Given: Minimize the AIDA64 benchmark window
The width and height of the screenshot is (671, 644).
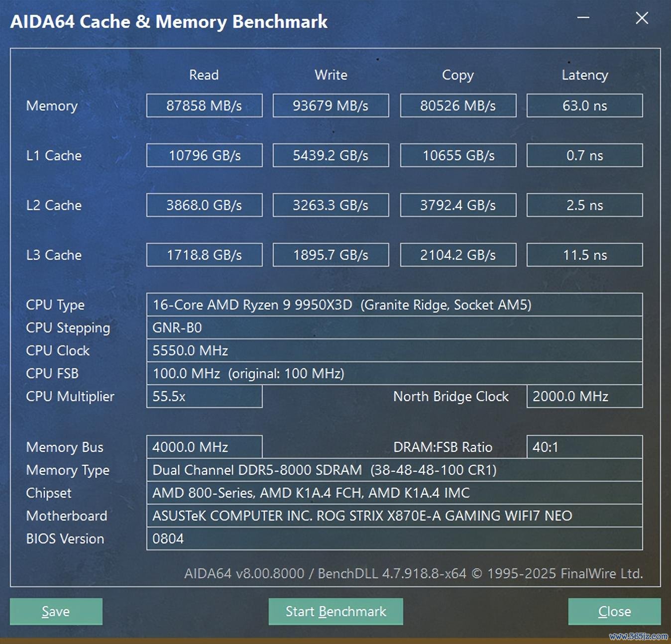Looking at the screenshot, I should [583, 18].
